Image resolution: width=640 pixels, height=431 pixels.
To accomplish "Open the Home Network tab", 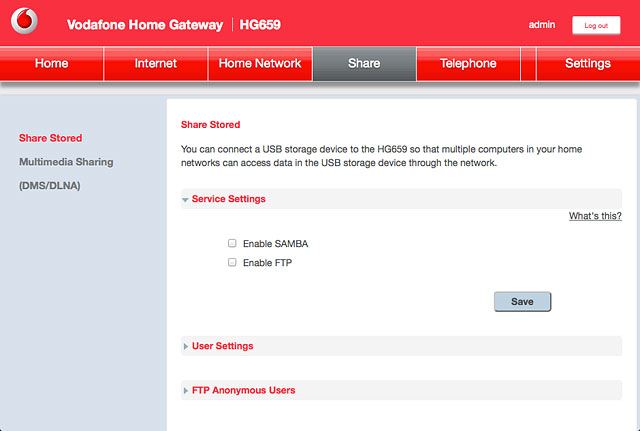I will point(260,64).
